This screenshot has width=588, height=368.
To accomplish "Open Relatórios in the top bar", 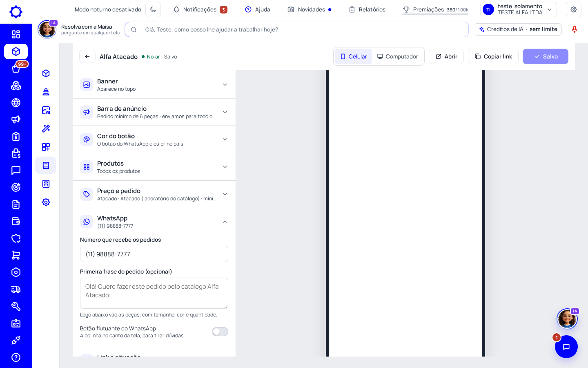I will point(367,9).
